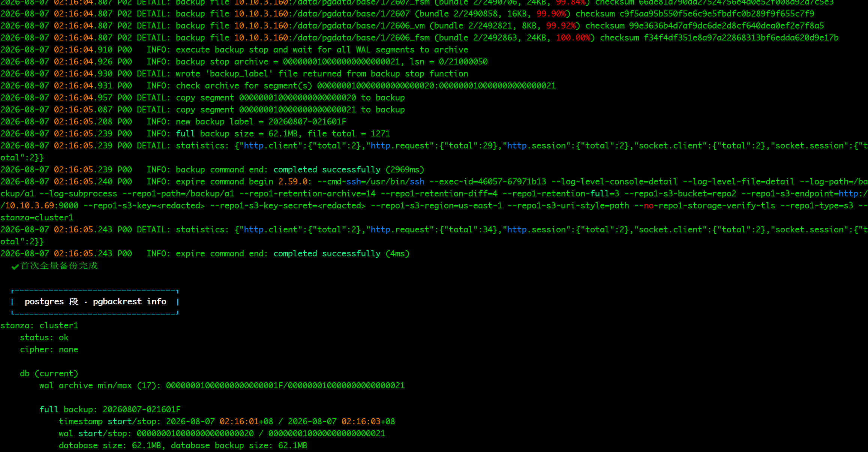The height and width of the screenshot is (452, 868).
Task: Click the '--repo1-path=/backup/a1' option
Action: [x=178, y=194]
